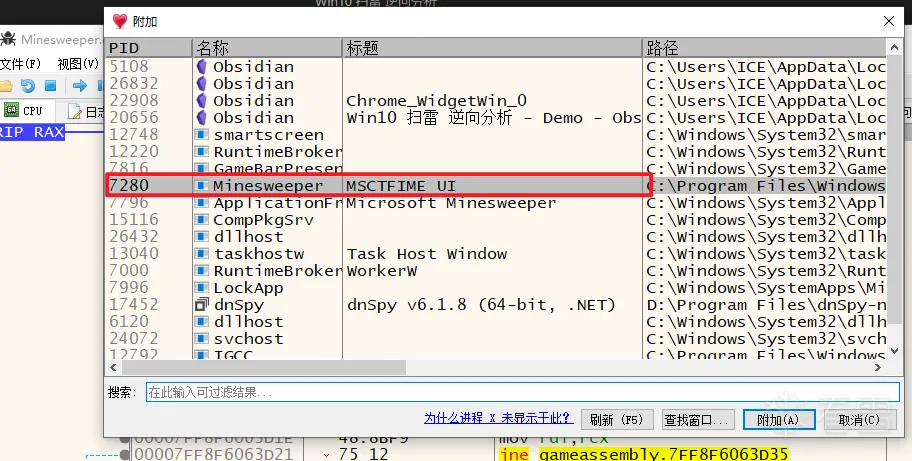Screen dimensions: 912x461
Task: Click the dllhost icon in row PID 6120
Action: (x=201, y=321)
